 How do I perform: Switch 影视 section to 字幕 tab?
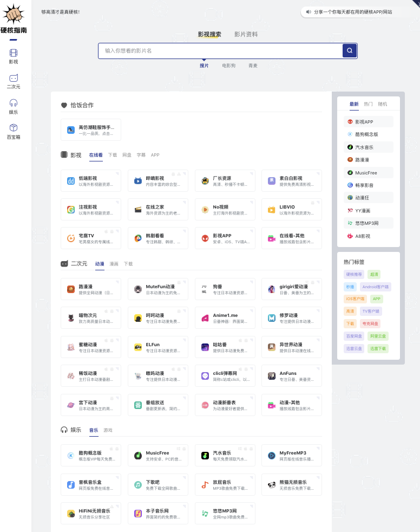[x=141, y=155]
